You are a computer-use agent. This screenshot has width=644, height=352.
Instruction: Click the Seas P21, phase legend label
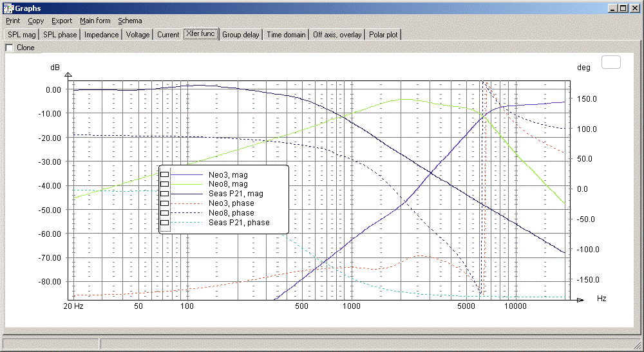click(239, 223)
